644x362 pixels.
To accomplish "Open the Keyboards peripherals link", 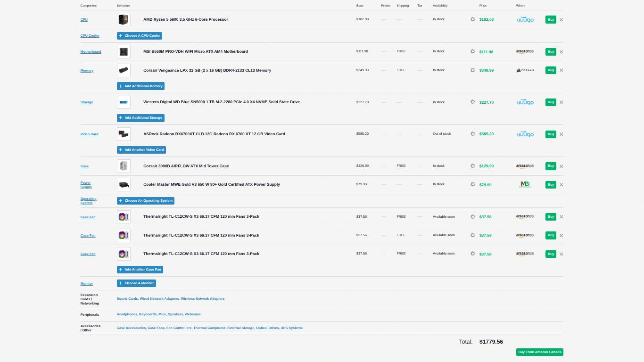I will click(x=147, y=314).
